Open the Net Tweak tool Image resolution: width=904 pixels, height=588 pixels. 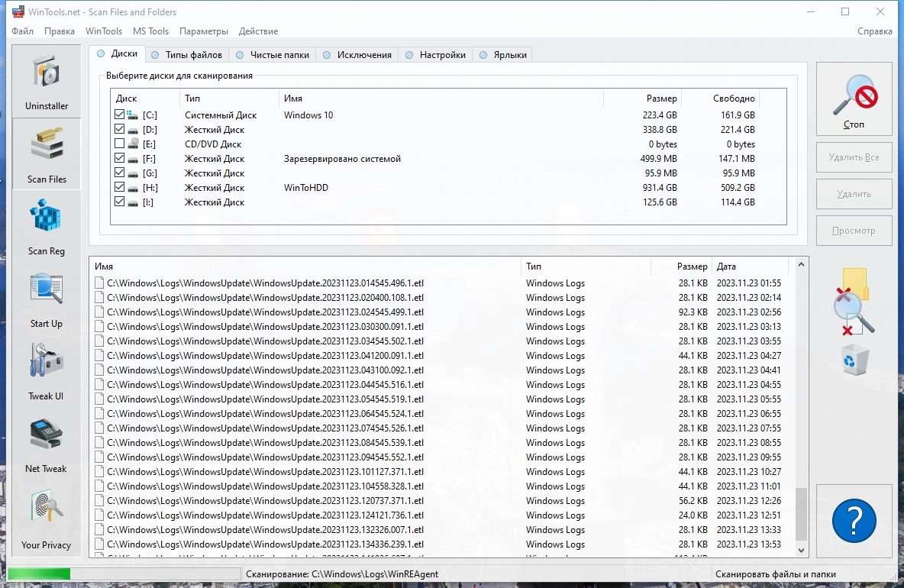point(46,444)
